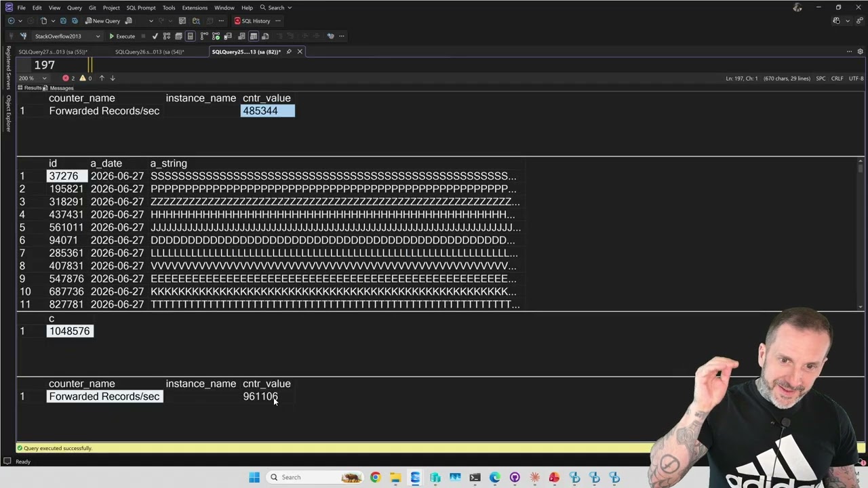Screen dimensions: 868x488
Task: Switch to the Messages tab
Action: pyautogui.click(x=58, y=88)
